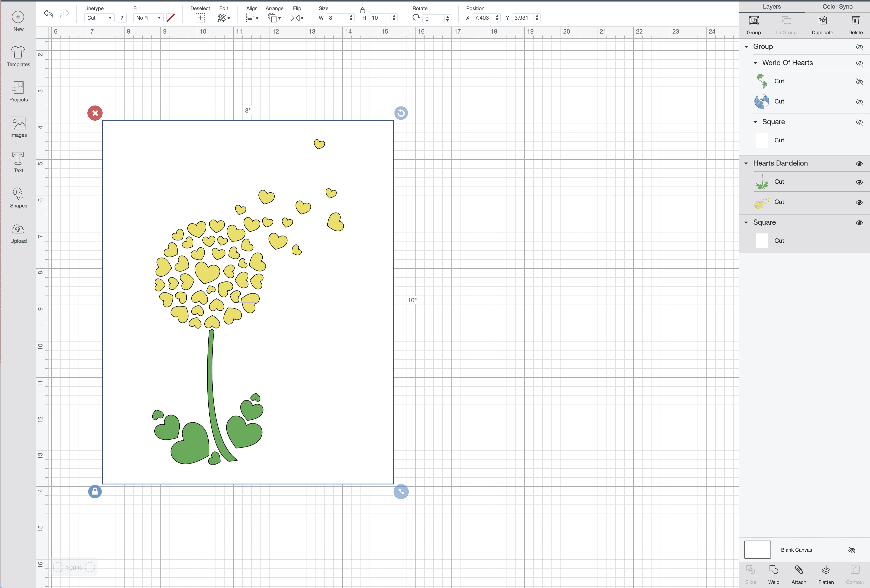Open the Upload panel

[x=18, y=233]
